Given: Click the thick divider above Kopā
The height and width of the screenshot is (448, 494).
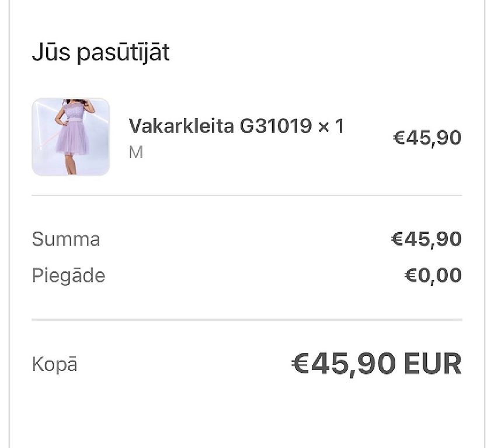Looking at the screenshot, I should 246,320.
